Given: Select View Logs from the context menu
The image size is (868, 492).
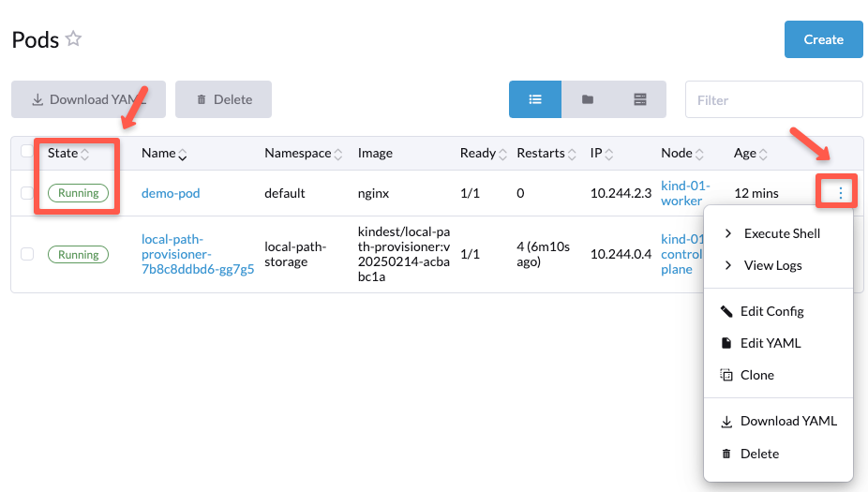Looking at the screenshot, I should click(x=772, y=265).
